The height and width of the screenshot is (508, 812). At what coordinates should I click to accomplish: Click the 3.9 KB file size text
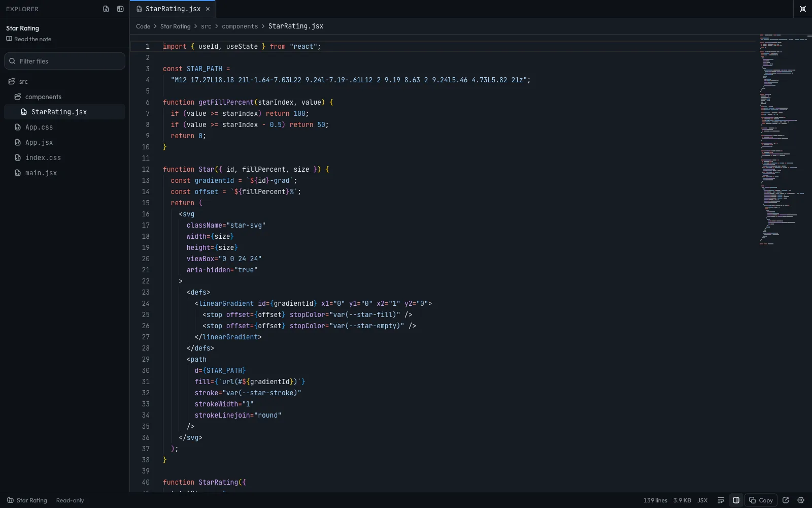[682, 500]
